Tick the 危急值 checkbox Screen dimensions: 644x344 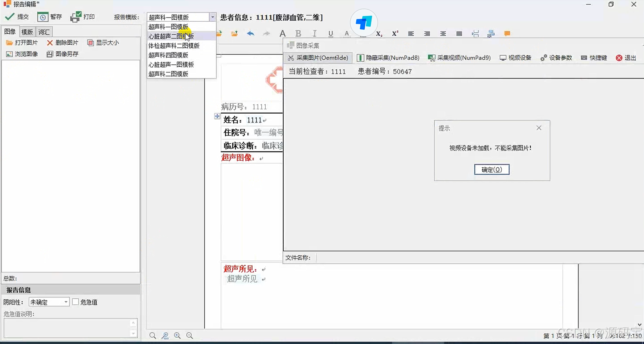(76, 302)
